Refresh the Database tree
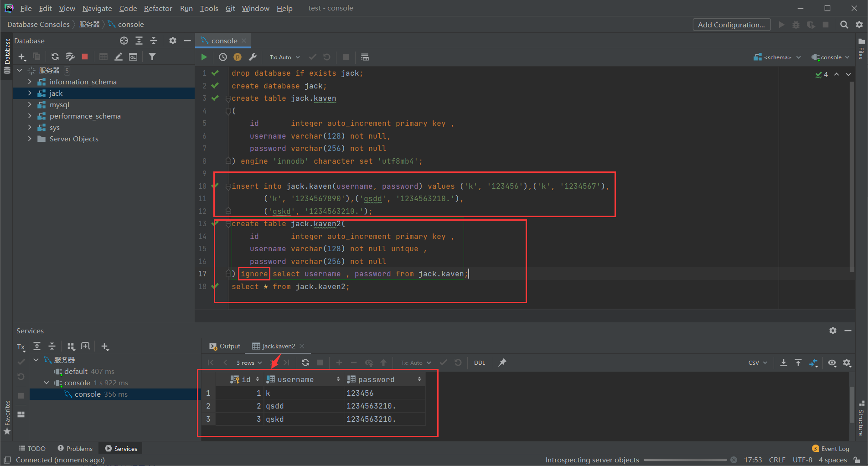The height and width of the screenshot is (466, 868). (55, 57)
